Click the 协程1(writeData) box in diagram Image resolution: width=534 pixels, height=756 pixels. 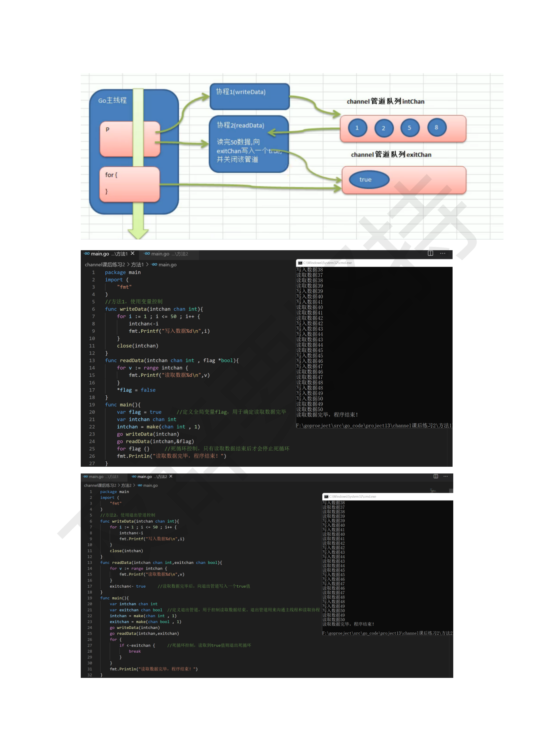click(x=249, y=96)
